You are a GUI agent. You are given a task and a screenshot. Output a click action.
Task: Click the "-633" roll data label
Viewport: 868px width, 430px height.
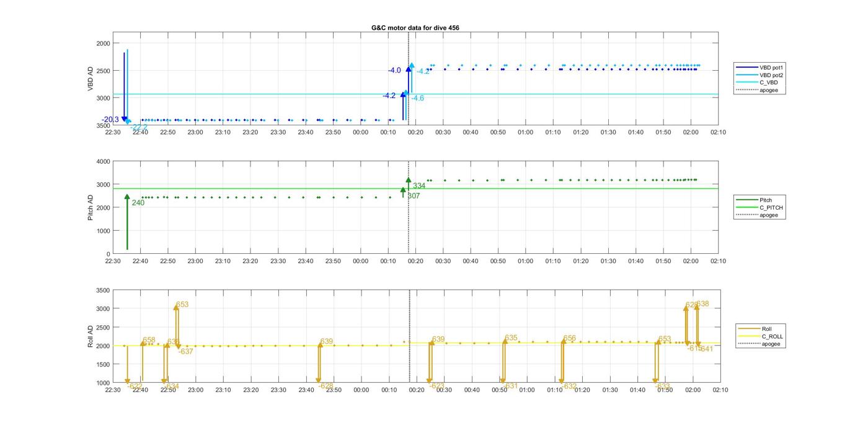(663, 387)
